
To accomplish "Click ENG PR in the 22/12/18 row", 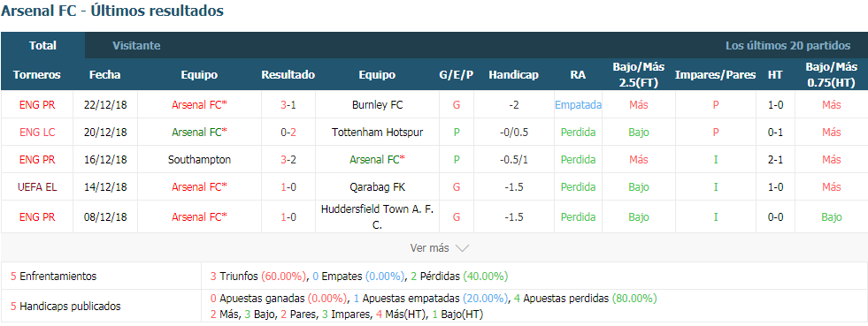I will tap(37, 104).
